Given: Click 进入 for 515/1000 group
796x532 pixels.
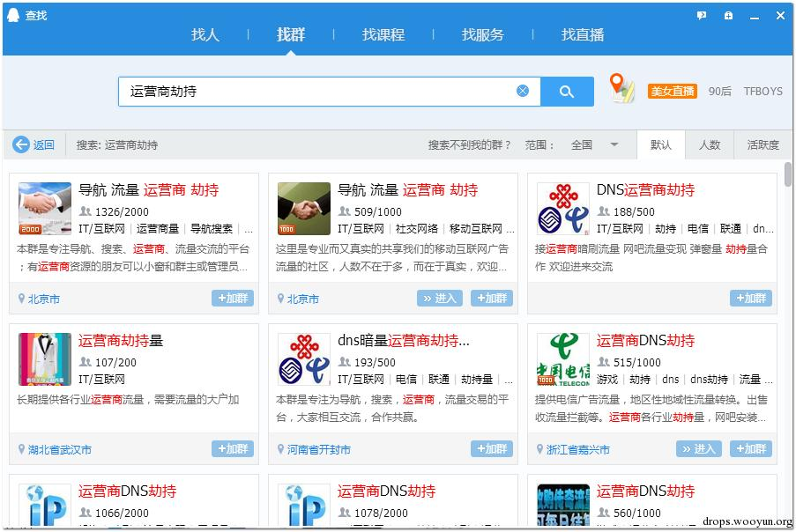Looking at the screenshot, I should pyautogui.click(x=698, y=449).
